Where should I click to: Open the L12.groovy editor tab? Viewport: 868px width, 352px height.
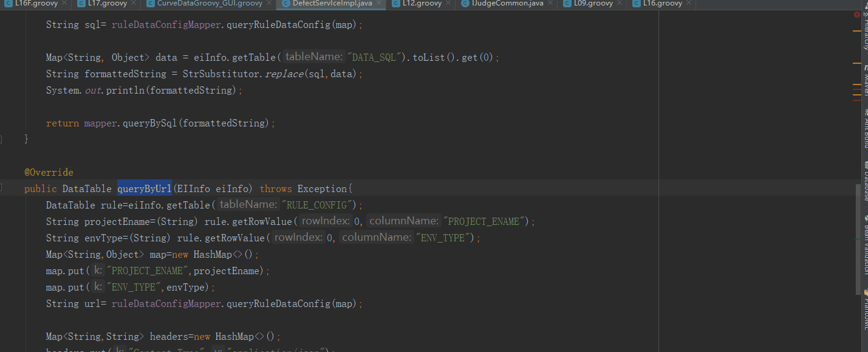tap(422, 4)
